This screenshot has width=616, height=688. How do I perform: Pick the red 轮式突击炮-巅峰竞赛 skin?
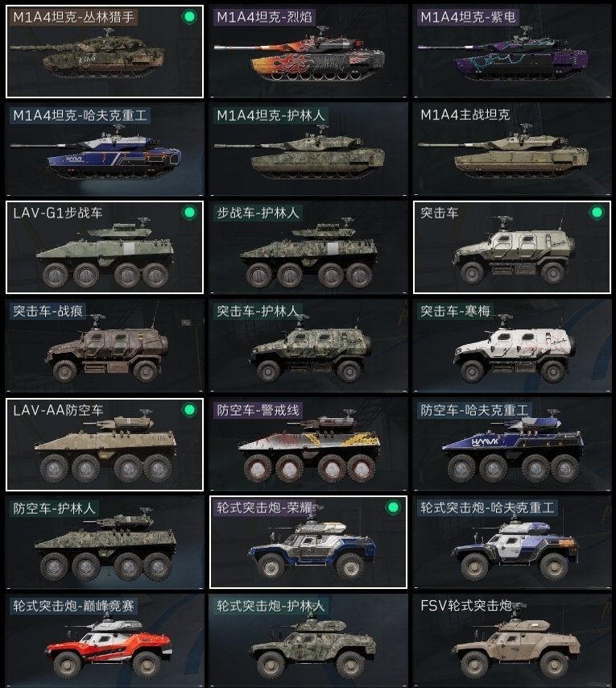click(x=105, y=640)
